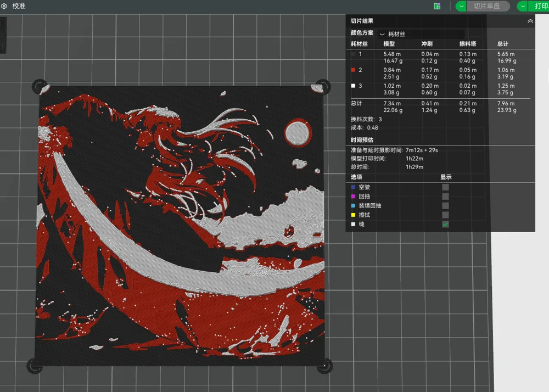Click the 16.47 g model weight value
Viewport: 549px width, 392px height.
click(x=393, y=61)
